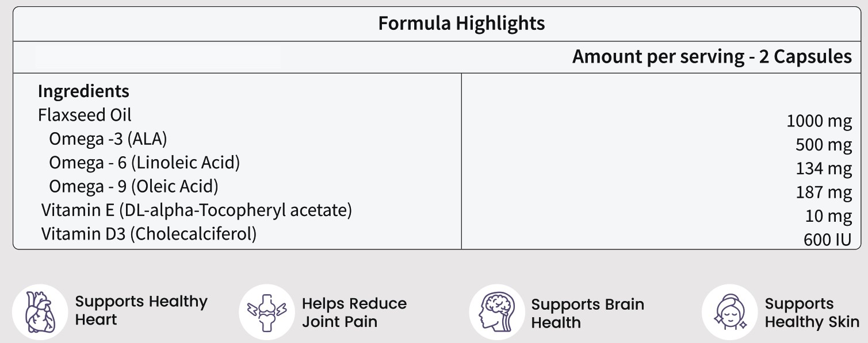The width and height of the screenshot is (868, 343).
Task: Select the Helps Reduce Joint Pain label
Action: click(x=354, y=312)
